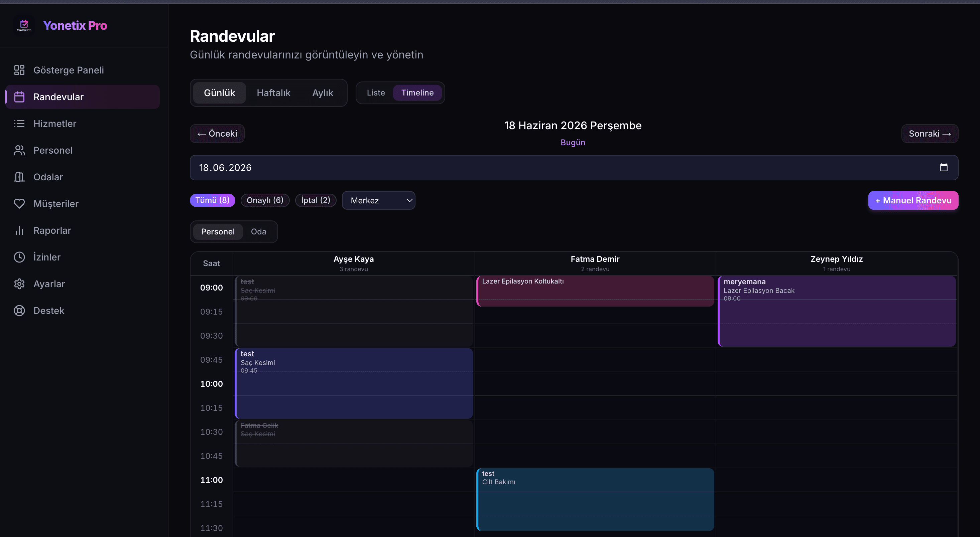The image size is (980, 537).
Task: Toggle to Timeline display mode
Action: (x=417, y=93)
